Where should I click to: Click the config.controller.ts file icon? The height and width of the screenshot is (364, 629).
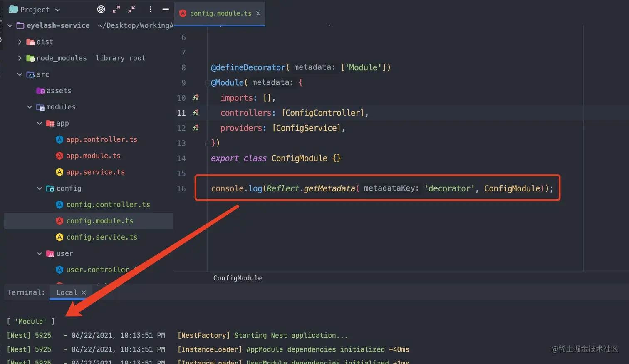[x=59, y=205]
